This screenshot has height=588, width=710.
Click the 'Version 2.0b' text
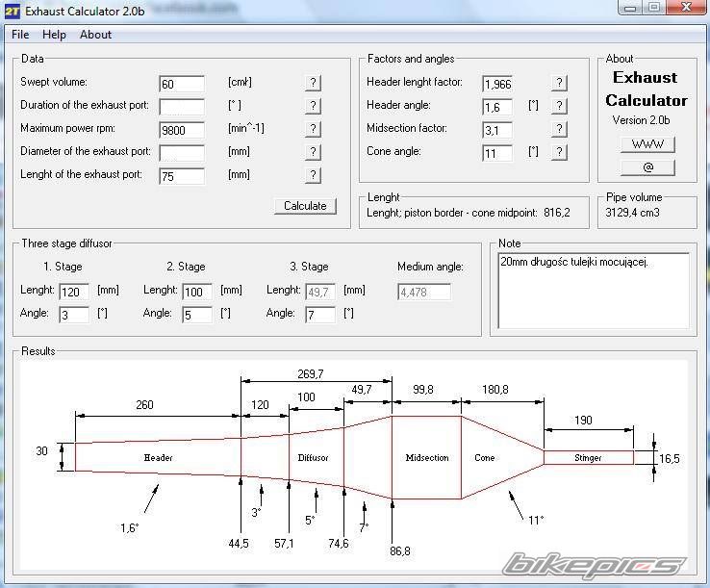(x=641, y=120)
